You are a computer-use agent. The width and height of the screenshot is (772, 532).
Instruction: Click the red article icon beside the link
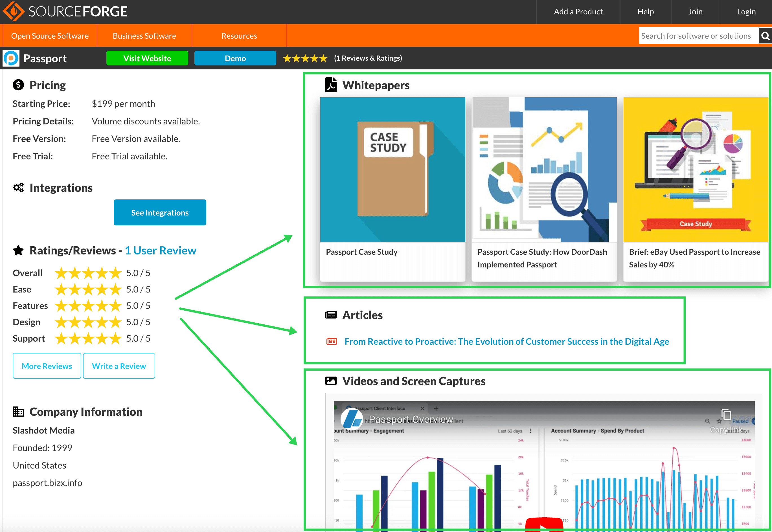(x=331, y=341)
